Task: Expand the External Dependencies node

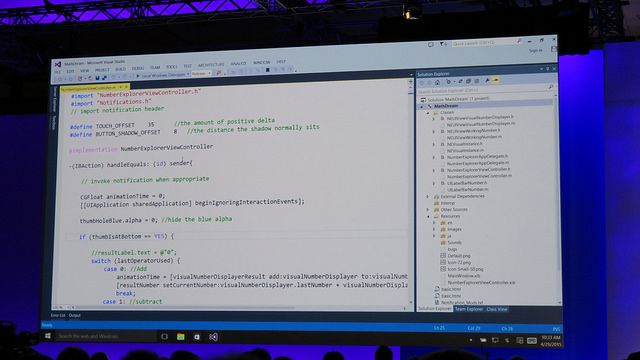Action: pyautogui.click(x=428, y=197)
